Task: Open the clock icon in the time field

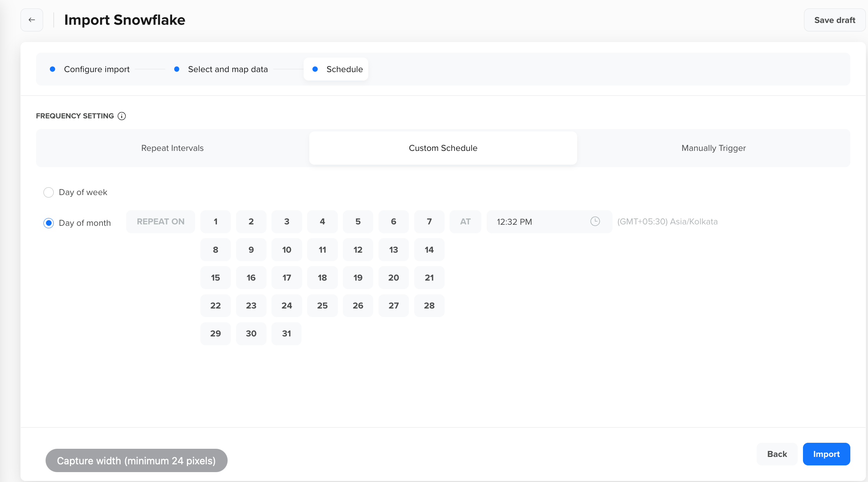Action: (595, 222)
